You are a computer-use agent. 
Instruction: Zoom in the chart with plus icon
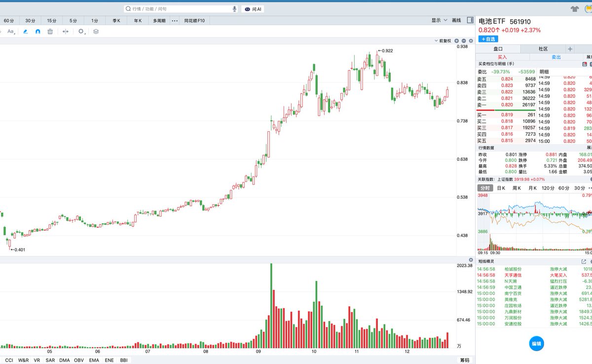pyautogui.click(x=457, y=40)
